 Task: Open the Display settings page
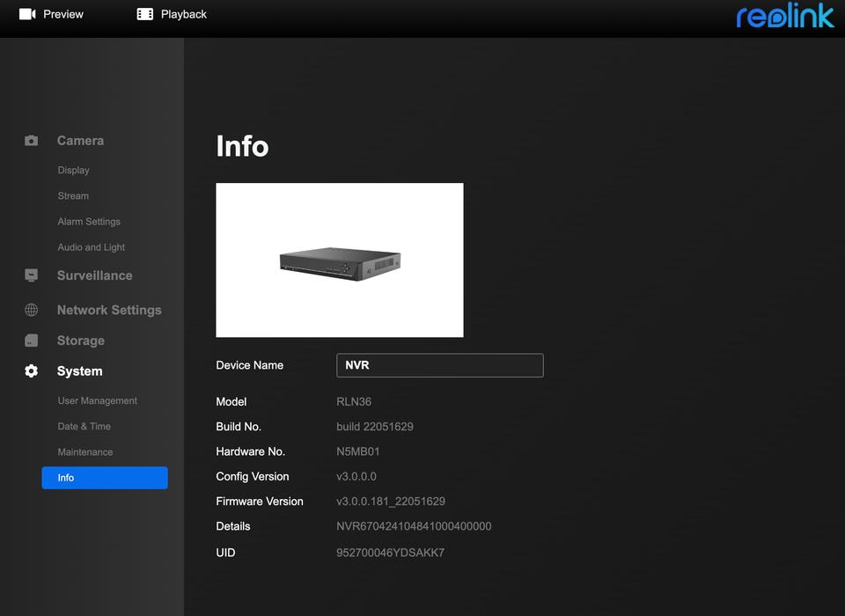[74, 170]
